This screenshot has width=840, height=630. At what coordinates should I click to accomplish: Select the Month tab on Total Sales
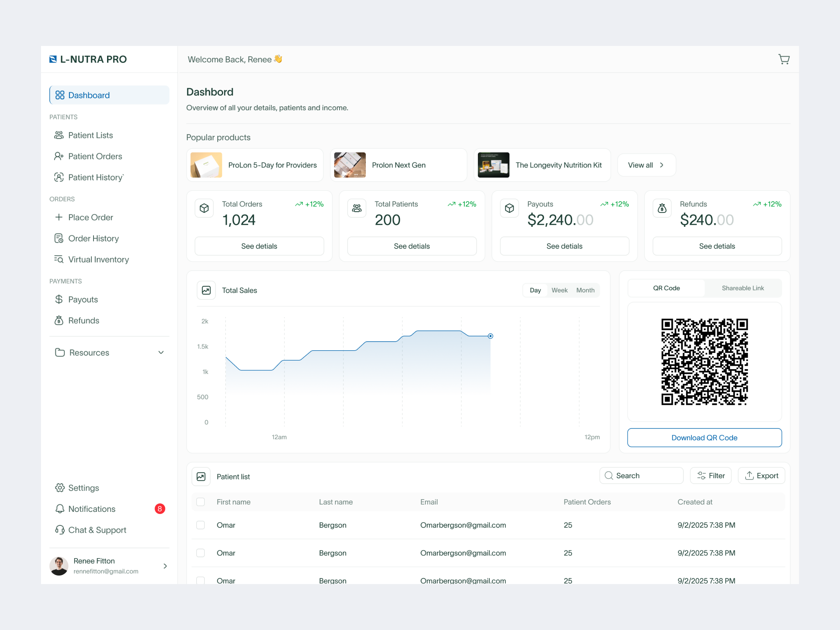(x=585, y=290)
